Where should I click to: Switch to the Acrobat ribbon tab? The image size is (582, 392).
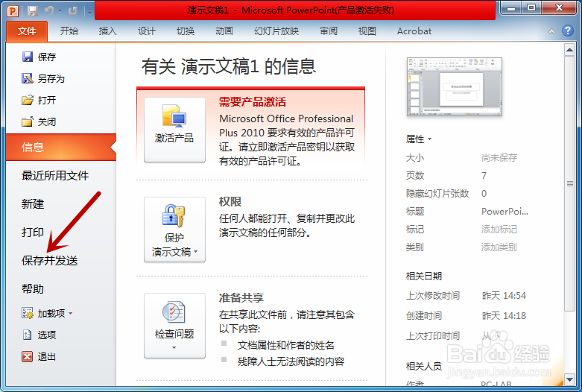[x=414, y=31]
